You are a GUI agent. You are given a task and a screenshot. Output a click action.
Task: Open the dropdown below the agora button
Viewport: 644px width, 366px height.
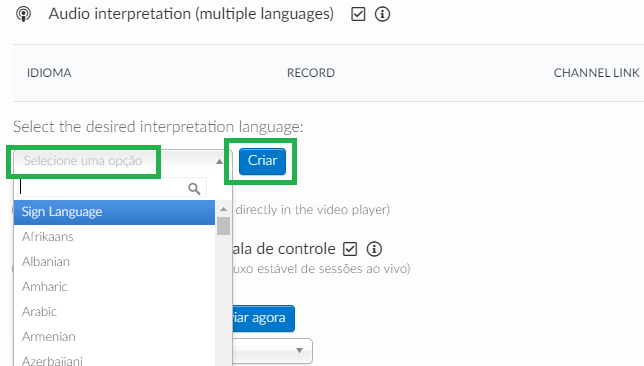[x=272, y=350]
